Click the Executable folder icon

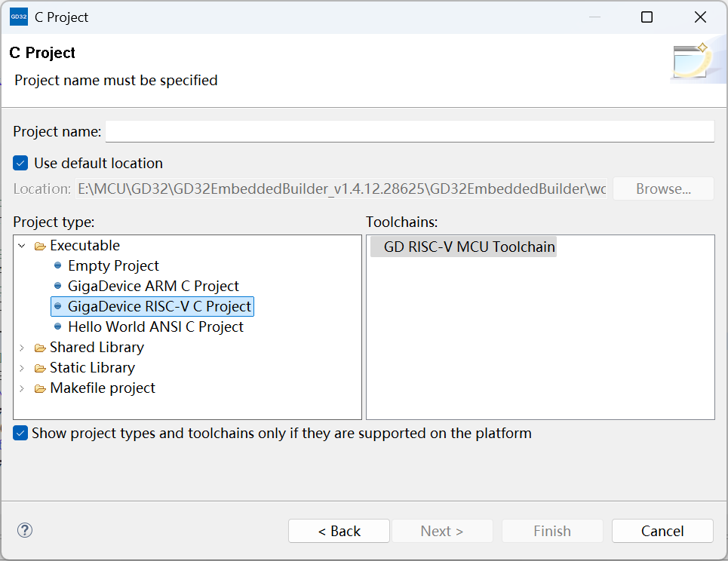click(x=40, y=246)
